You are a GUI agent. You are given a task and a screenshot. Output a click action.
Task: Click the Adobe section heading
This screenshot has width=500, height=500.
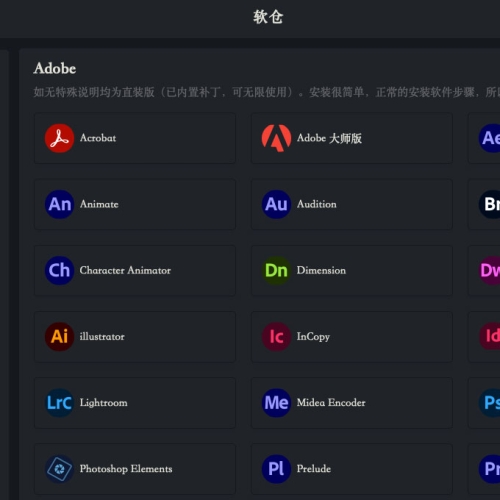pyautogui.click(x=55, y=68)
